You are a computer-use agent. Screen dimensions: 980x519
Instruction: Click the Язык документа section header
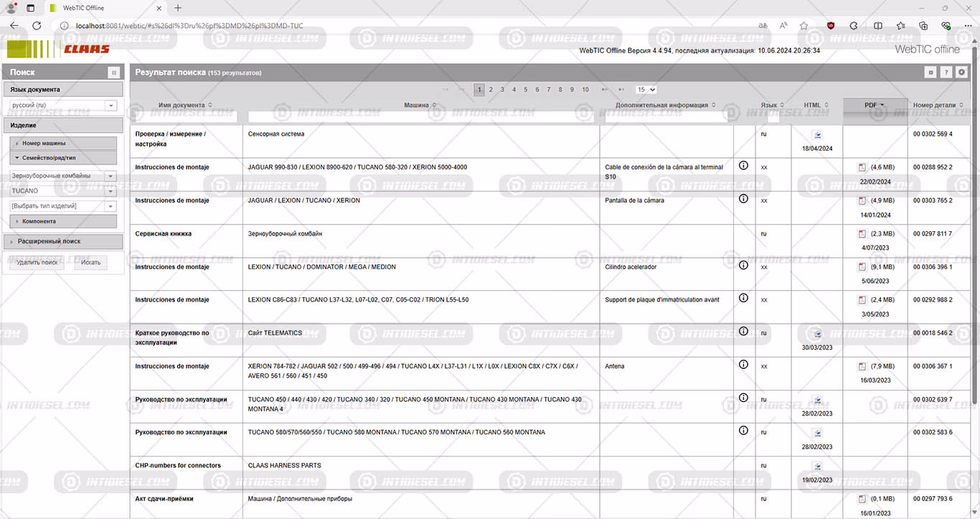63,90
